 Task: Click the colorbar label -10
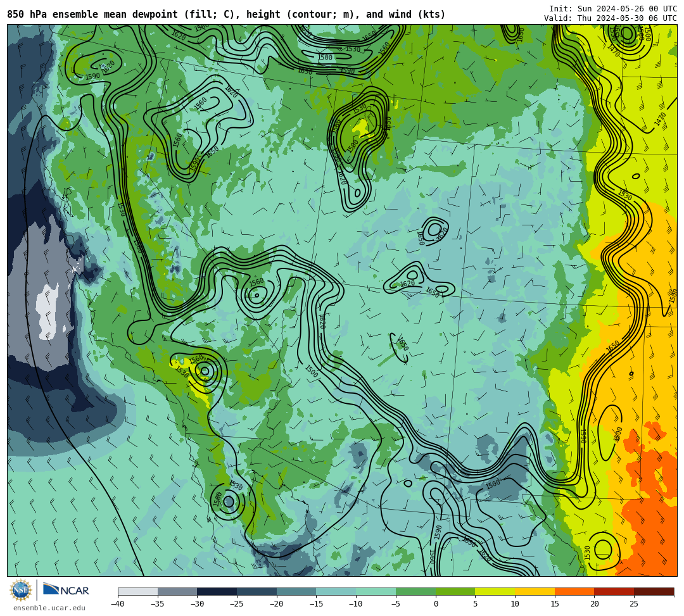coord(356,604)
